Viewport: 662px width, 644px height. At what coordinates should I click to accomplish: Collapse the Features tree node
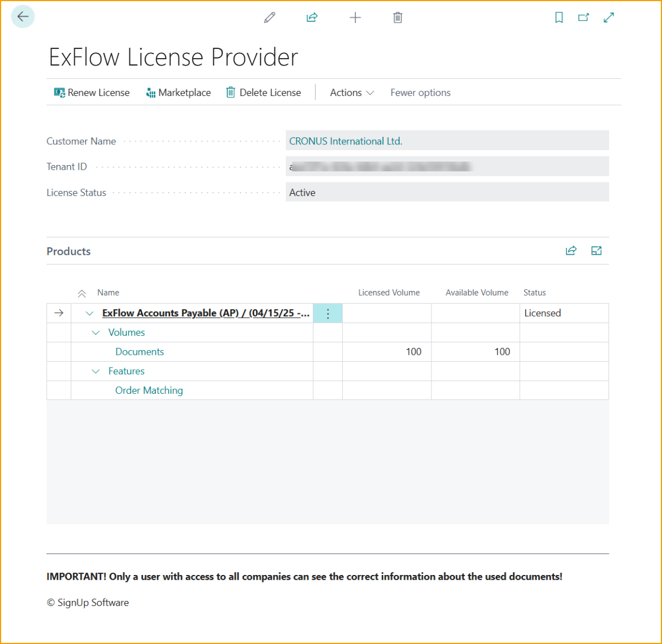95,371
